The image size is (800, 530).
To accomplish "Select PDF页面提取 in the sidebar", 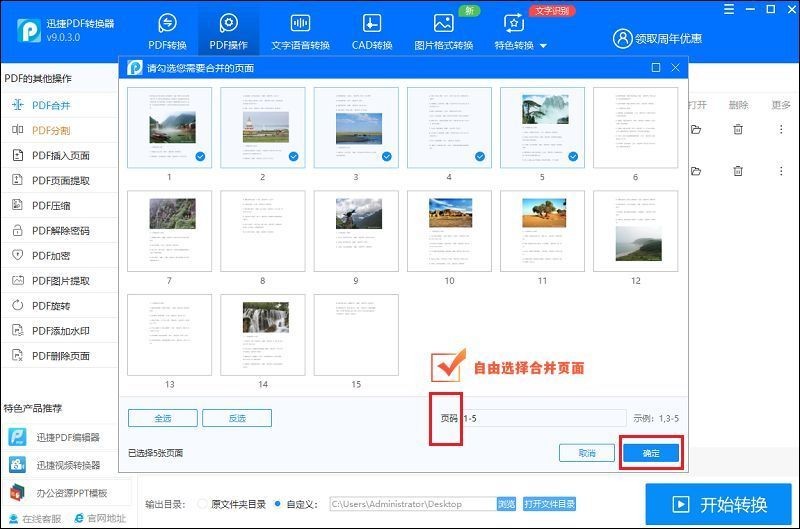I will 59,180.
